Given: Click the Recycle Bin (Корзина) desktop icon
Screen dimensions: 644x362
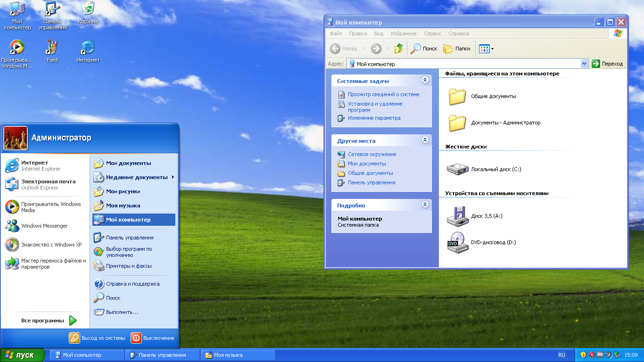Looking at the screenshot, I should click(x=88, y=9).
